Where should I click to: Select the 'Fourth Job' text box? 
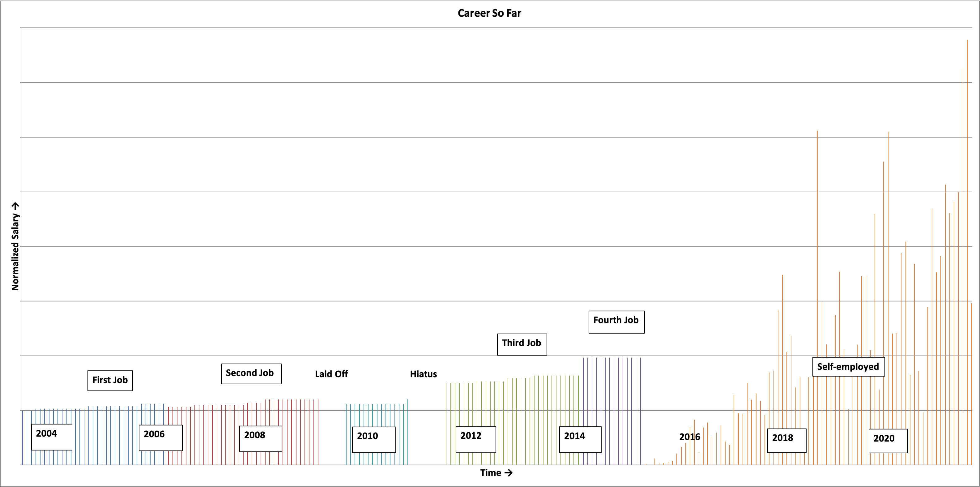coord(616,322)
